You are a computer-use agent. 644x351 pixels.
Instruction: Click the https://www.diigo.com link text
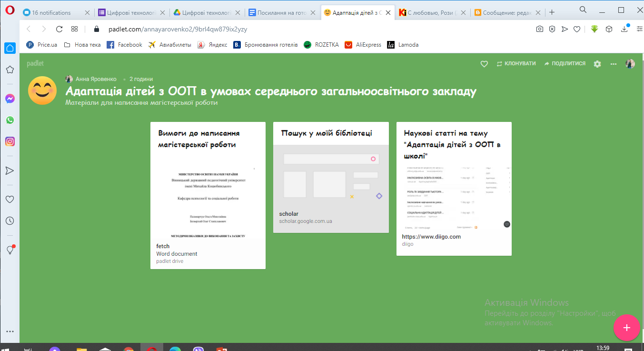coord(431,237)
